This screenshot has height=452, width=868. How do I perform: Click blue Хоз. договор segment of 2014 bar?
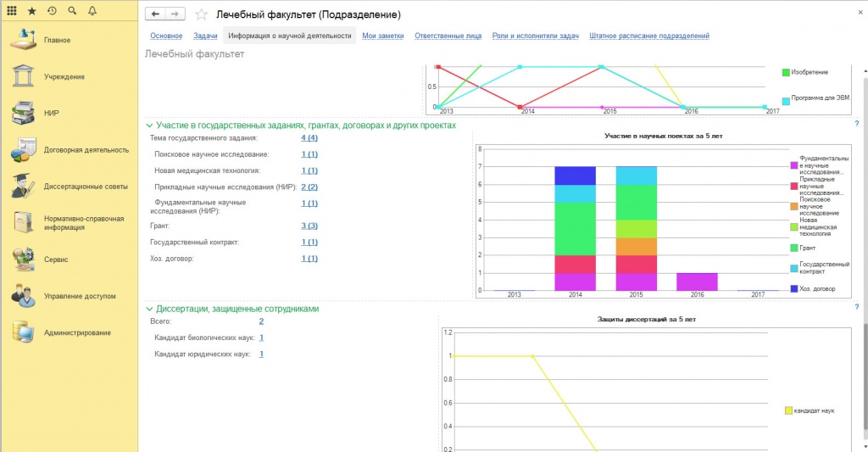point(576,176)
